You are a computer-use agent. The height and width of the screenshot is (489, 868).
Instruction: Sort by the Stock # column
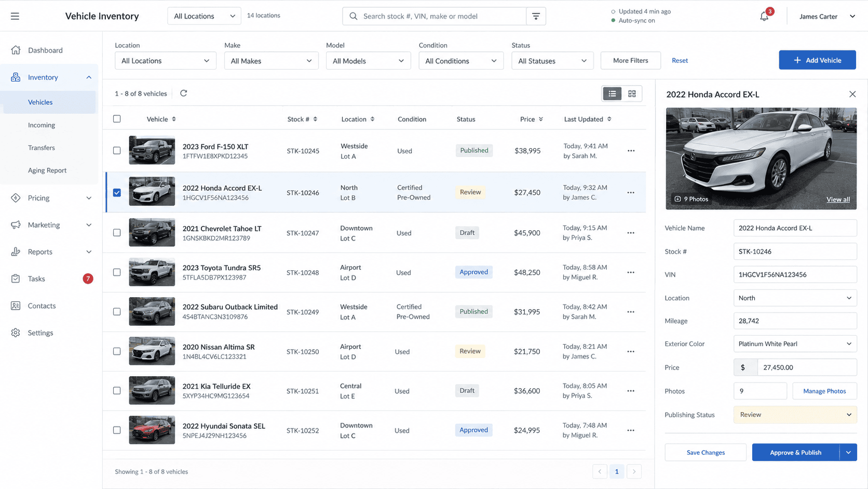[x=302, y=119]
